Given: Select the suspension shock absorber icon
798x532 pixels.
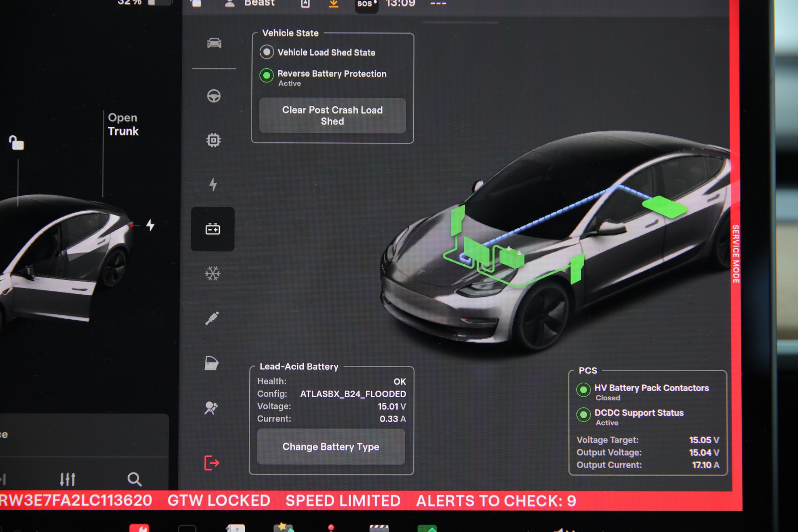Looking at the screenshot, I should [x=212, y=318].
